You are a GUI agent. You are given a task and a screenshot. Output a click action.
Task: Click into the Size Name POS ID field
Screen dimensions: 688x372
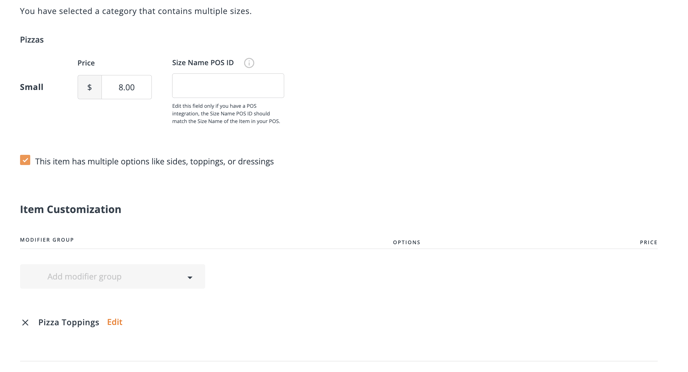pos(228,86)
